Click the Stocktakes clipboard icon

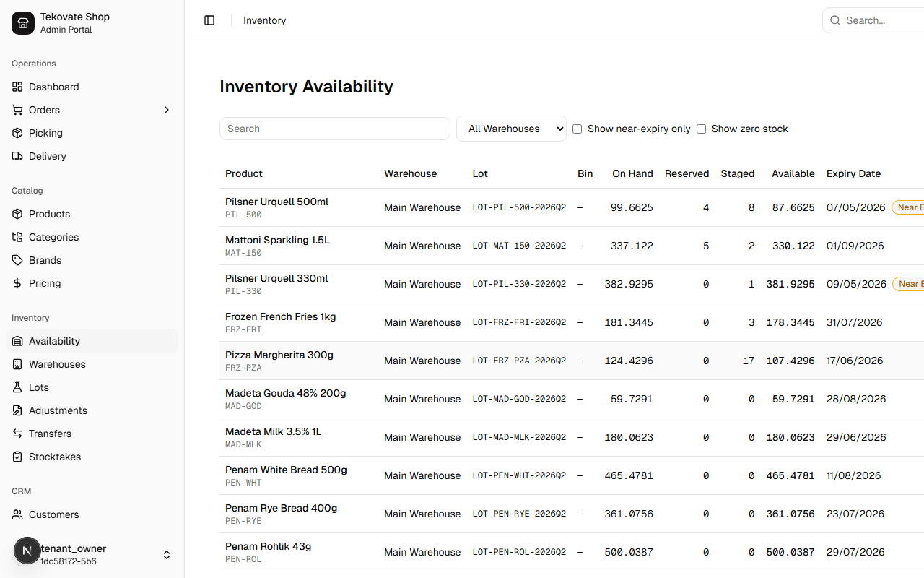click(x=17, y=457)
